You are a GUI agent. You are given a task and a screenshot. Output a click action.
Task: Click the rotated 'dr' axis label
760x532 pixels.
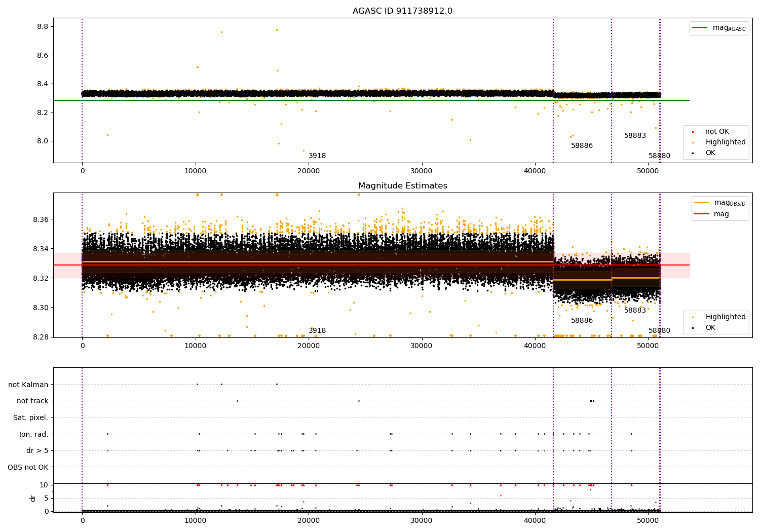point(33,498)
